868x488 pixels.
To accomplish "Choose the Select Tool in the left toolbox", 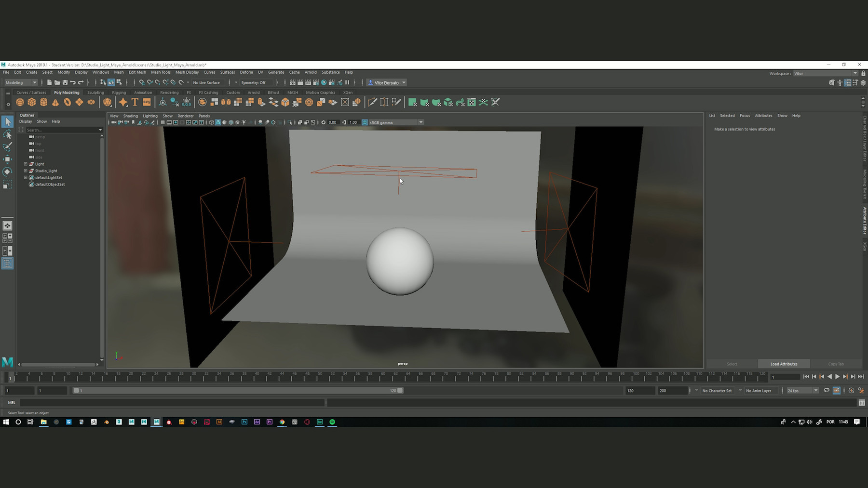I will (7, 121).
